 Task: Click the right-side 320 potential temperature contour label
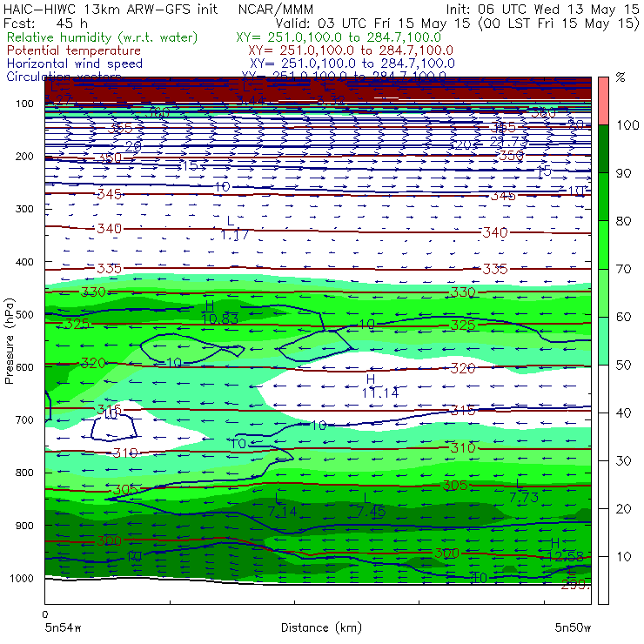(463, 368)
